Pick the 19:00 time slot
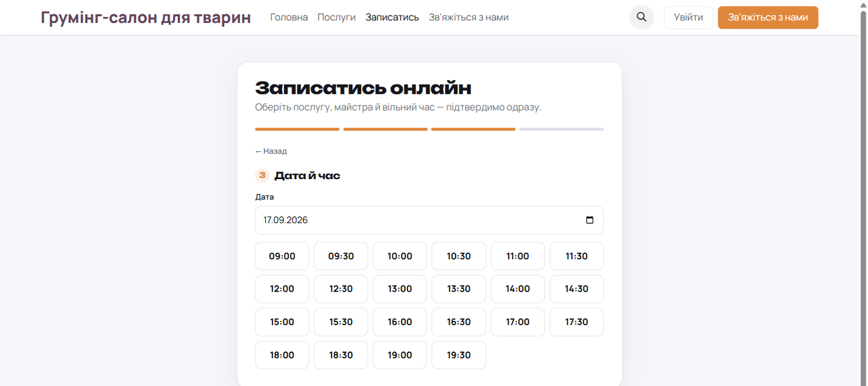This screenshot has width=868, height=386. pyautogui.click(x=400, y=355)
